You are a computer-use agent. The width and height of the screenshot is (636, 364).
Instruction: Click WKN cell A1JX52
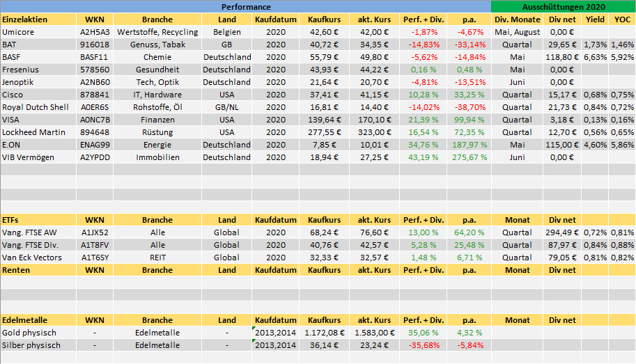point(95,232)
